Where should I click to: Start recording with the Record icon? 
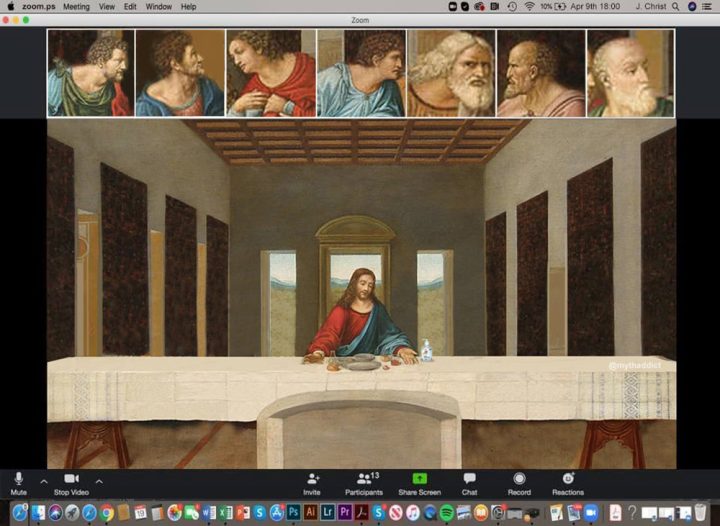[519, 478]
